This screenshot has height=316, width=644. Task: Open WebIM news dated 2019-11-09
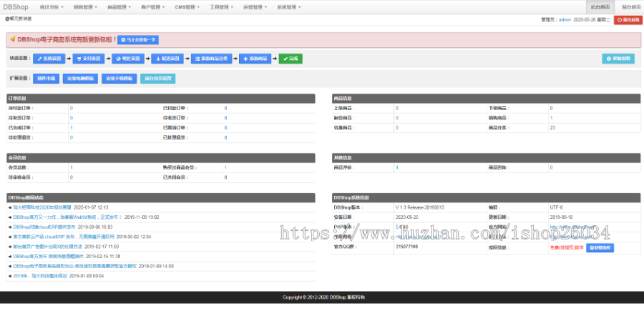(68, 217)
